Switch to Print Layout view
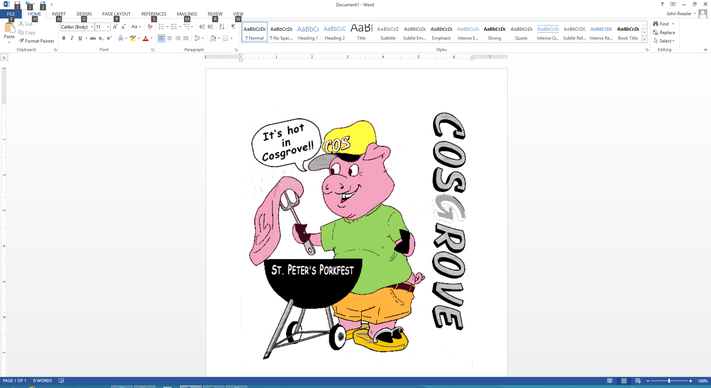The image size is (711, 388). [x=624, y=381]
